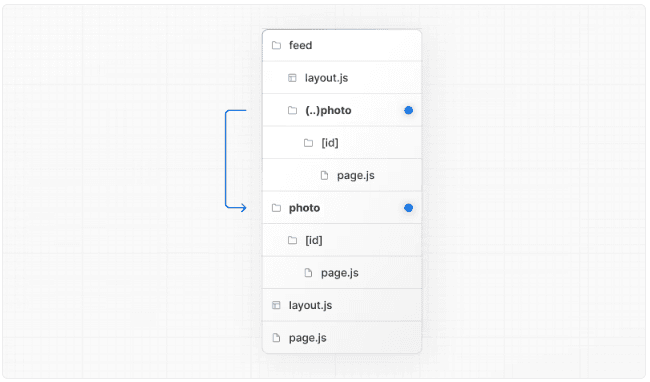The image size is (650, 382).
Task: Click the root layout.js layout icon
Action: point(276,305)
